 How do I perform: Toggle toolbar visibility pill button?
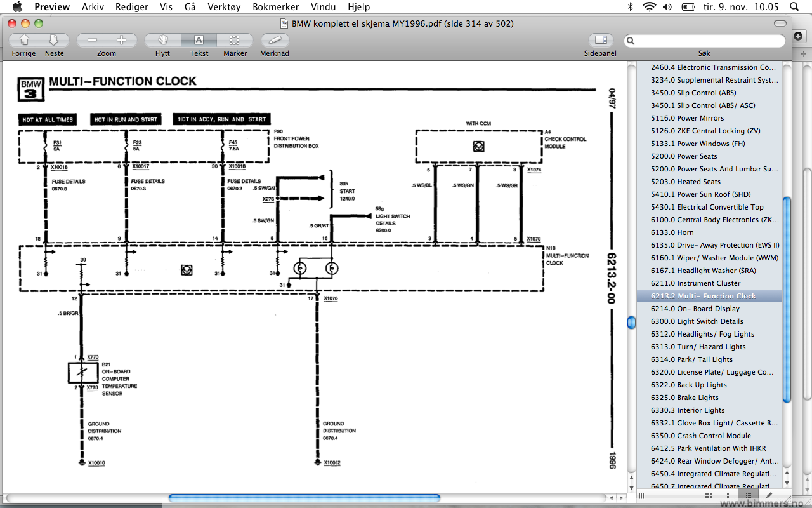coord(780,23)
